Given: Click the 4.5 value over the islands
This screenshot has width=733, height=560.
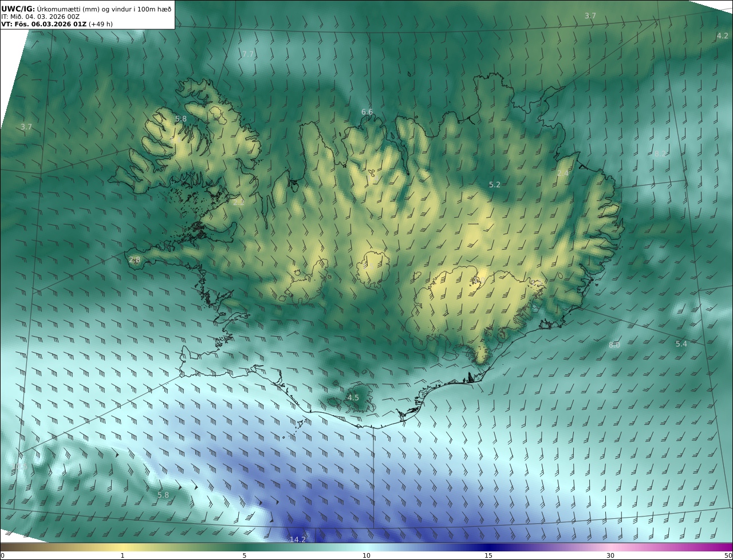Looking at the screenshot, I should (353, 397).
